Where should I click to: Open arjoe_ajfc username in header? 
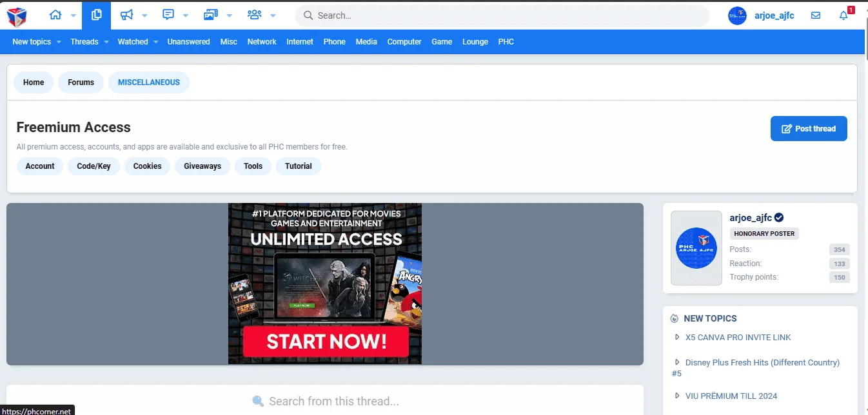click(x=774, y=15)
